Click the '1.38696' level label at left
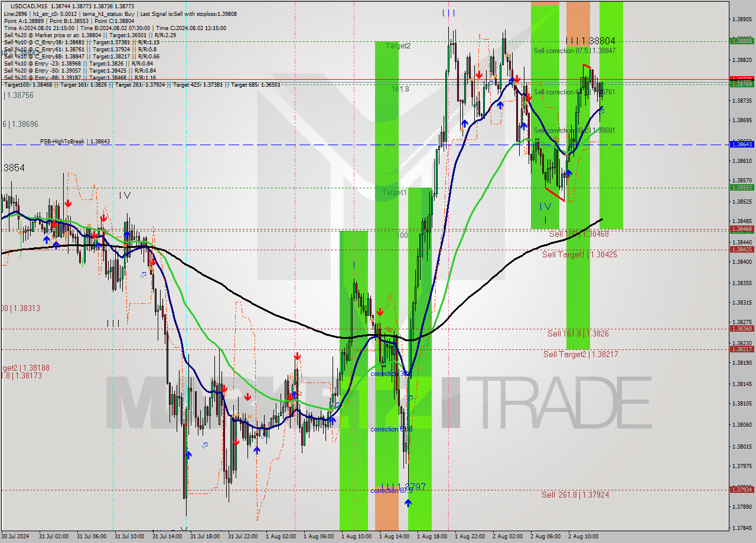 coord(20,124)
